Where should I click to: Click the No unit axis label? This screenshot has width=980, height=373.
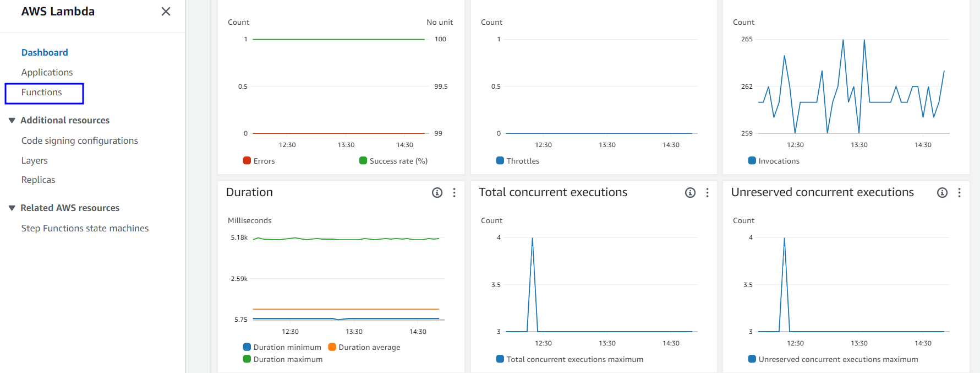(x=440, y=22)
